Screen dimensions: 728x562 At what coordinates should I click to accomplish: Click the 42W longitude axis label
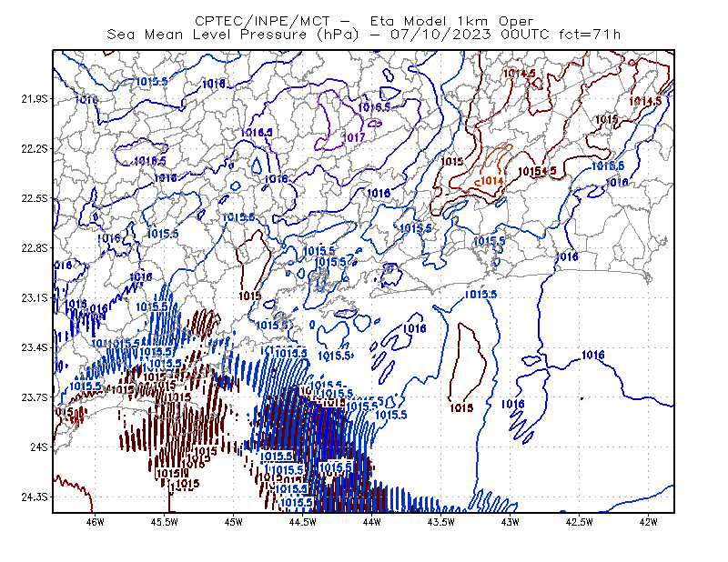(x=648, y=523)
